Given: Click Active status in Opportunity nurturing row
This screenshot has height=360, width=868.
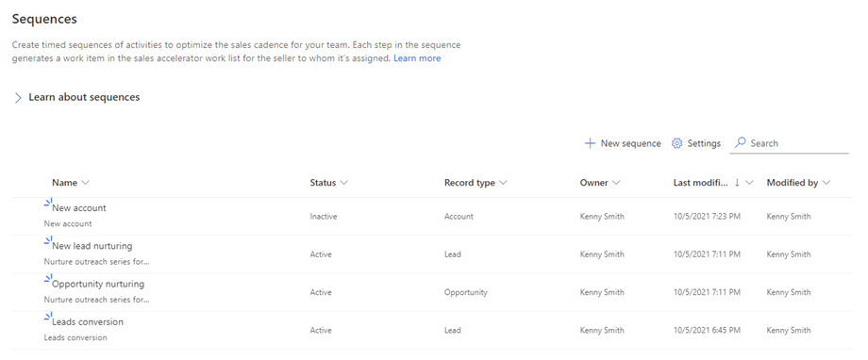Looking at the screenshot, I should click(321, 292).
